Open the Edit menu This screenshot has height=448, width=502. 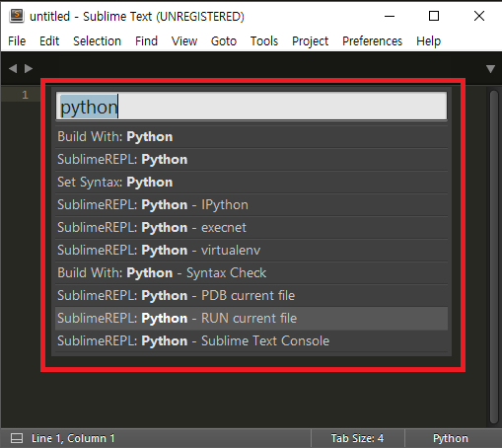tap(49, 41)
